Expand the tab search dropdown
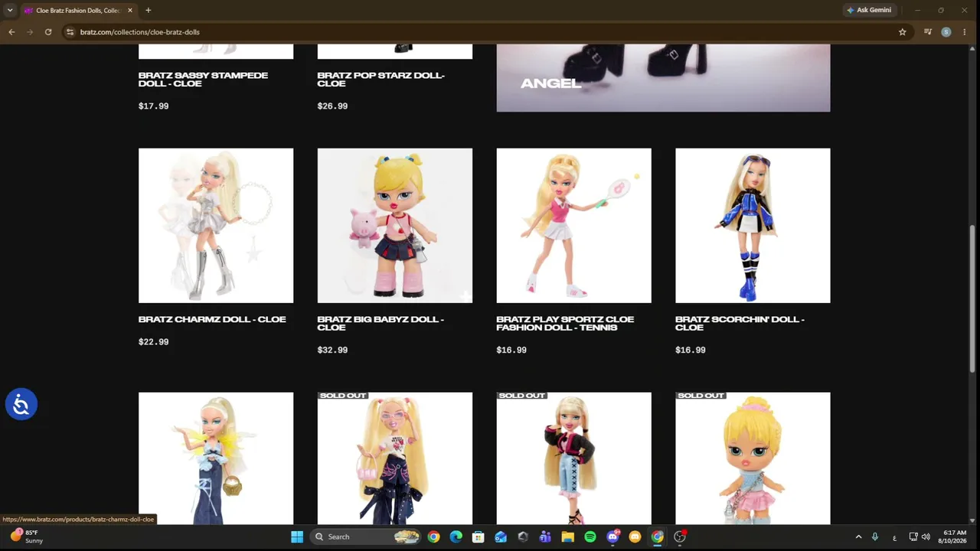Image resolution: width=980 pixels, height=551 pixels. [x=10, y=10]
